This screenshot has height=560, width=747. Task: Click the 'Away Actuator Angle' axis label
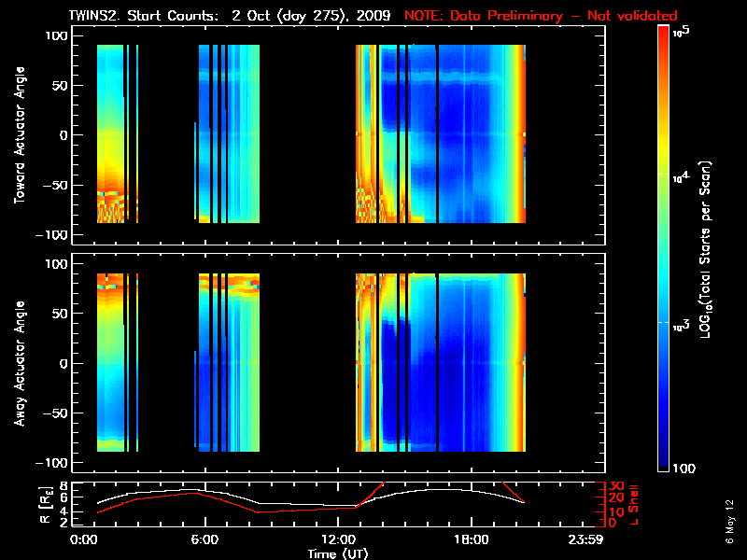click(x=19, y=363)
